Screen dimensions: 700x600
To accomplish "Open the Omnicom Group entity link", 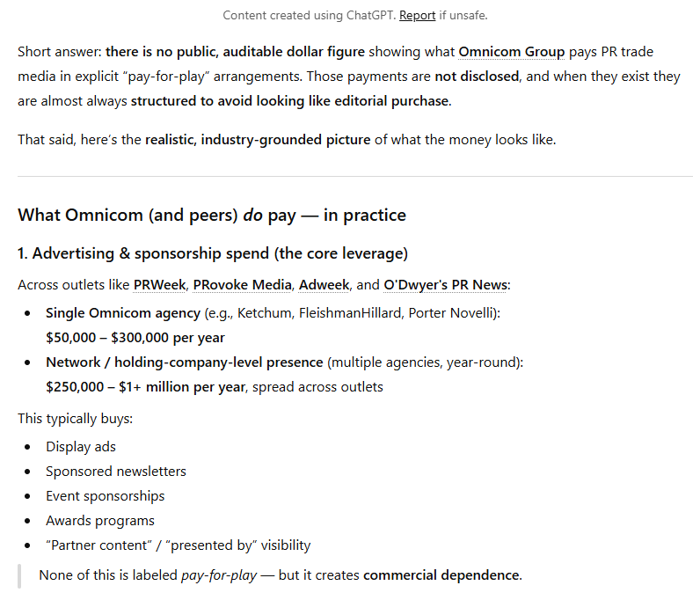I will (x=511, y=52).
